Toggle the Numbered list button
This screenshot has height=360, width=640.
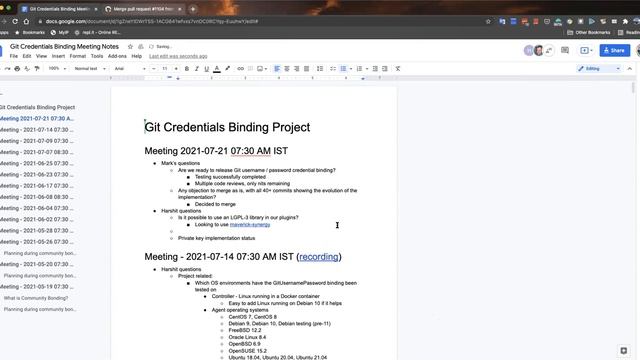pyautogui.click(x=359, y=69)
